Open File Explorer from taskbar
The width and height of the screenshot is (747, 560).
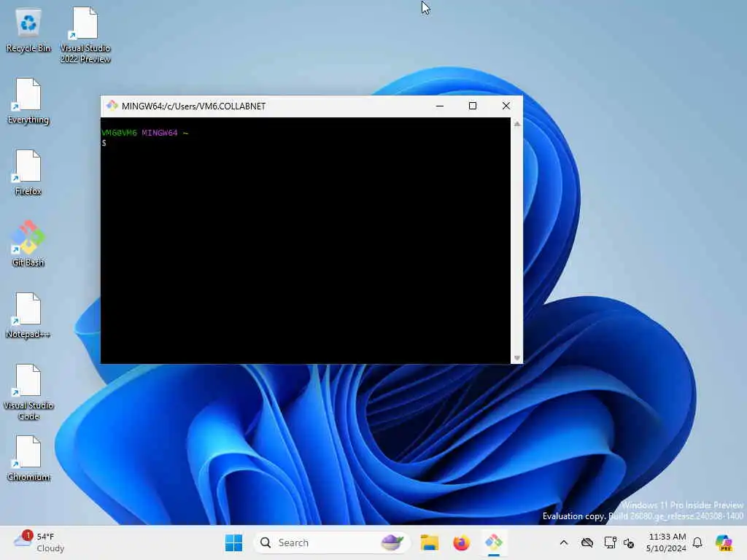click(x=429, y=542)
